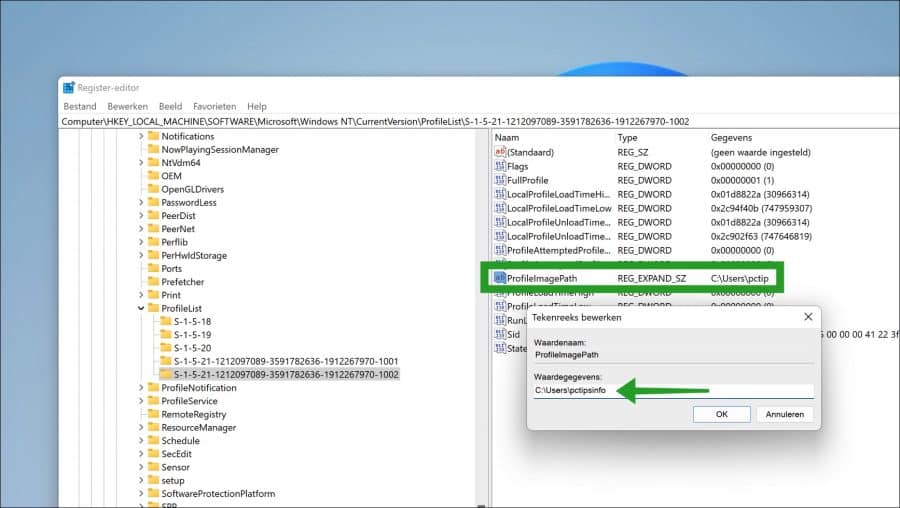The height and width of the screenshot is (508, 900).
Task: Expand the Schedule key
Action: coord(141,441)
